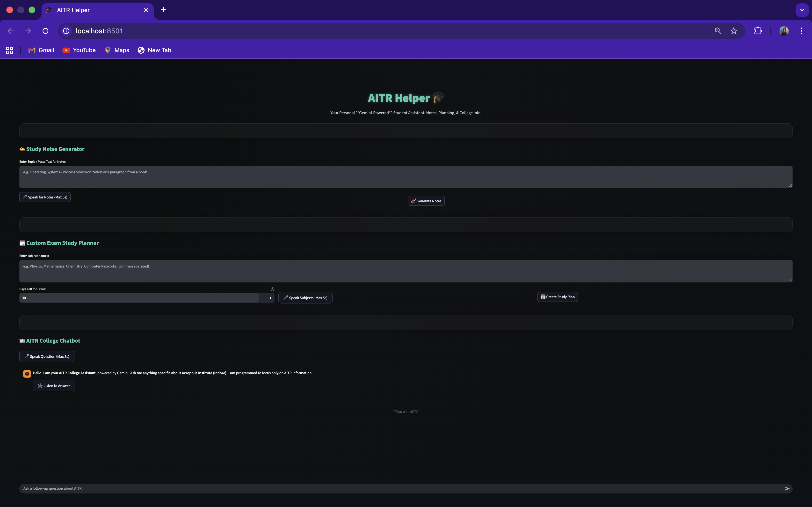The image size is (812, 507).
Task: Expand the tab search dropdown arrow
Action: coord(802,10)
